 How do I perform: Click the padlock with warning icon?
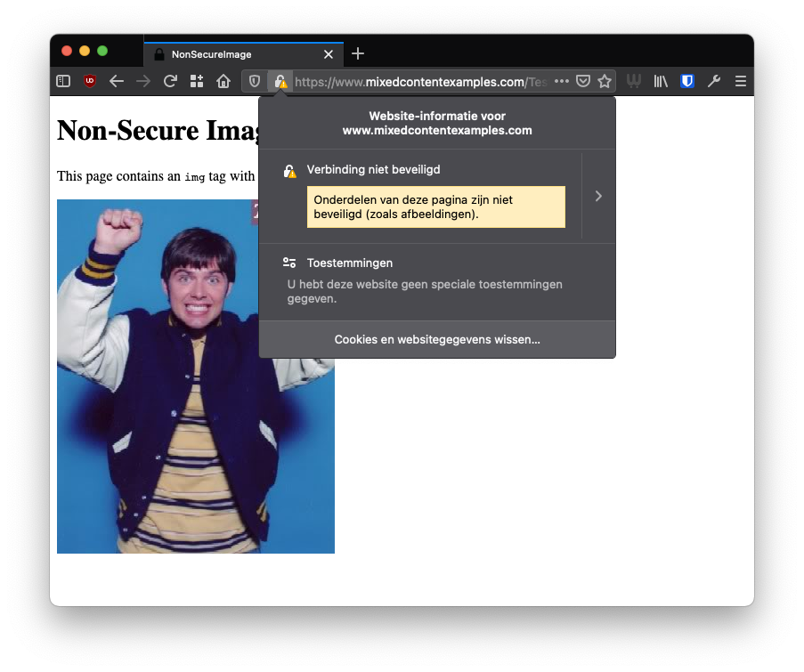tap(280, 82)
